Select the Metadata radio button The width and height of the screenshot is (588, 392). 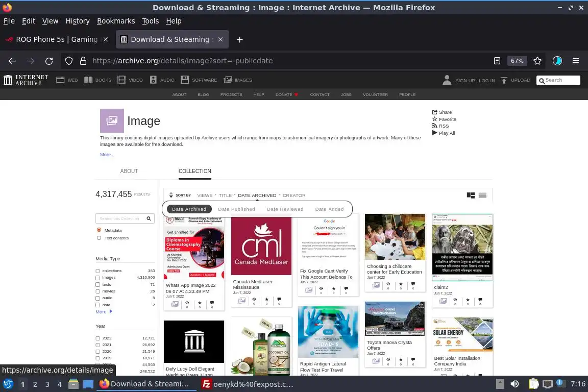99,230
